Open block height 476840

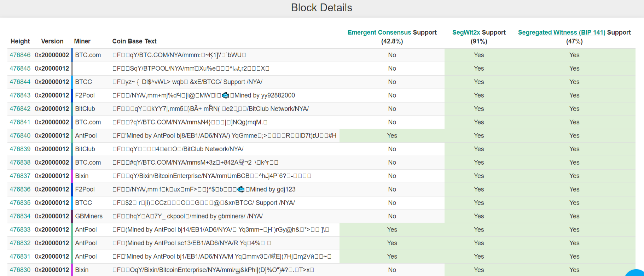[x=20, y=136]
